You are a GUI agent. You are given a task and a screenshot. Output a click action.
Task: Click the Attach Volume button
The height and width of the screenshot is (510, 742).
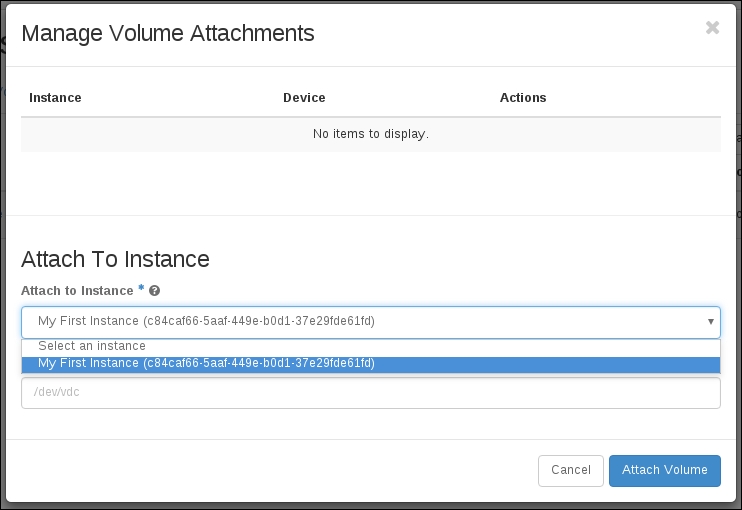pyautogui.click(x=664, y=470)
